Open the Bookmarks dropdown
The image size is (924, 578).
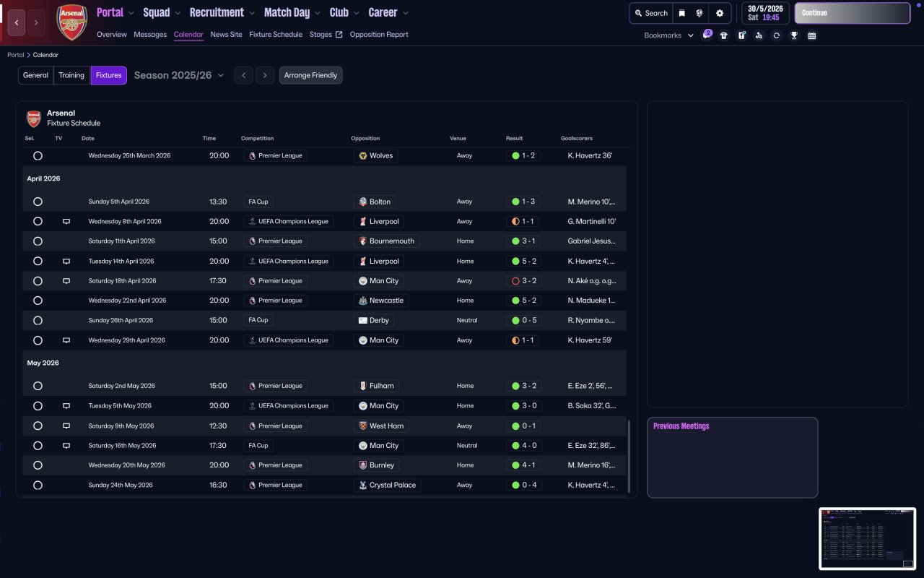click(x=668, y=35)
